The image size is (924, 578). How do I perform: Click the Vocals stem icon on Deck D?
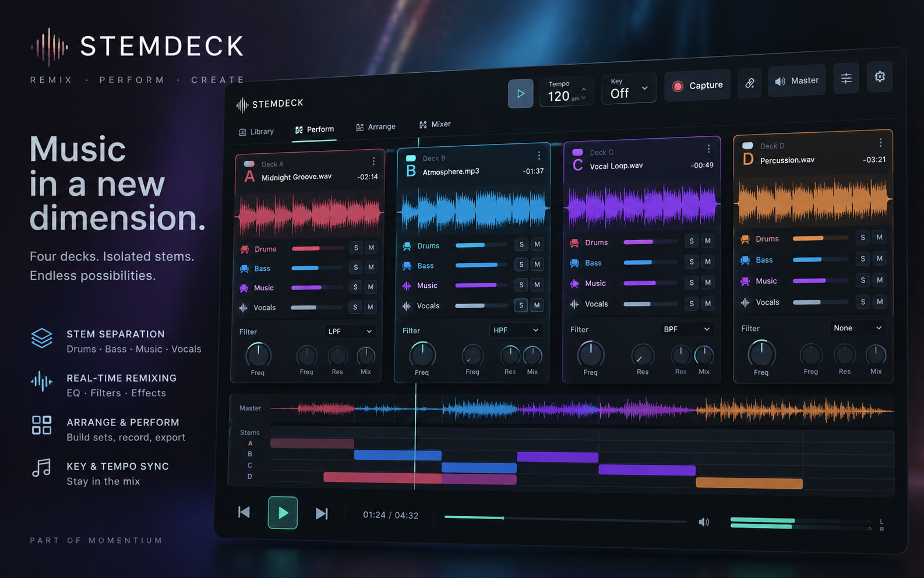point(745,302)
